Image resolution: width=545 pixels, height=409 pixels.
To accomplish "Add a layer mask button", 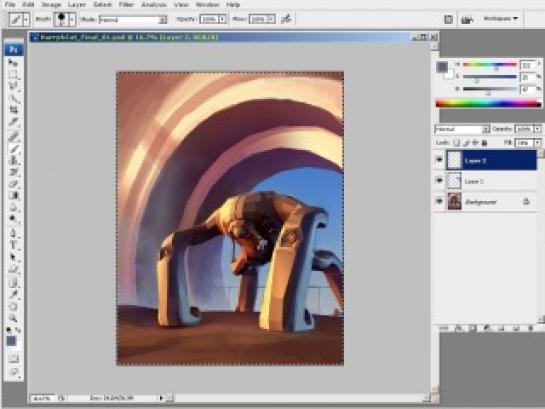I will pyautogui.click(x=472, y=328).
